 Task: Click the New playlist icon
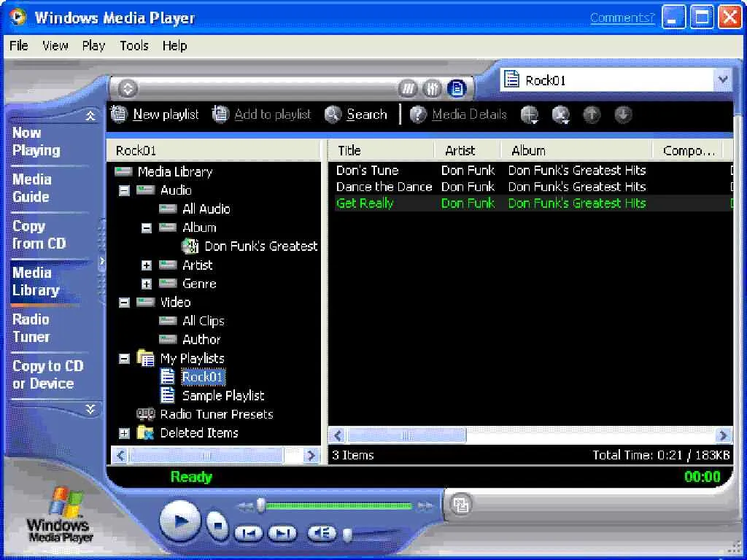click(119, 114)
